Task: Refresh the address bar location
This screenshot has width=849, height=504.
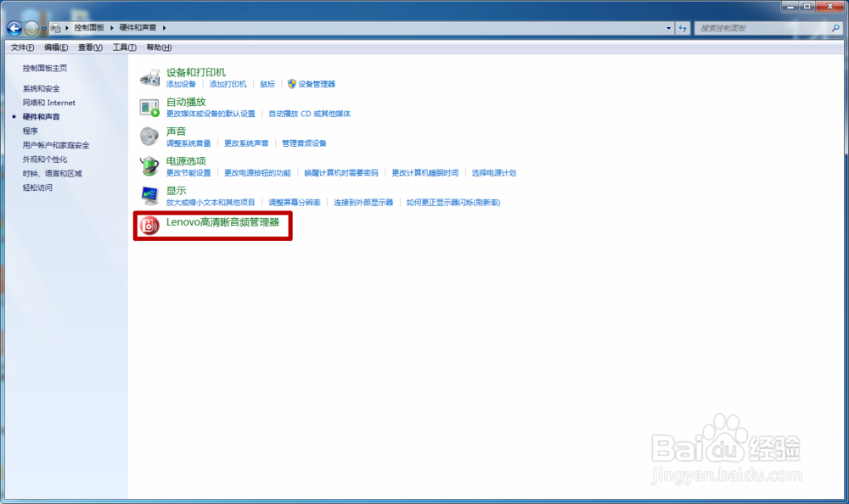Action: click(683, 28)
